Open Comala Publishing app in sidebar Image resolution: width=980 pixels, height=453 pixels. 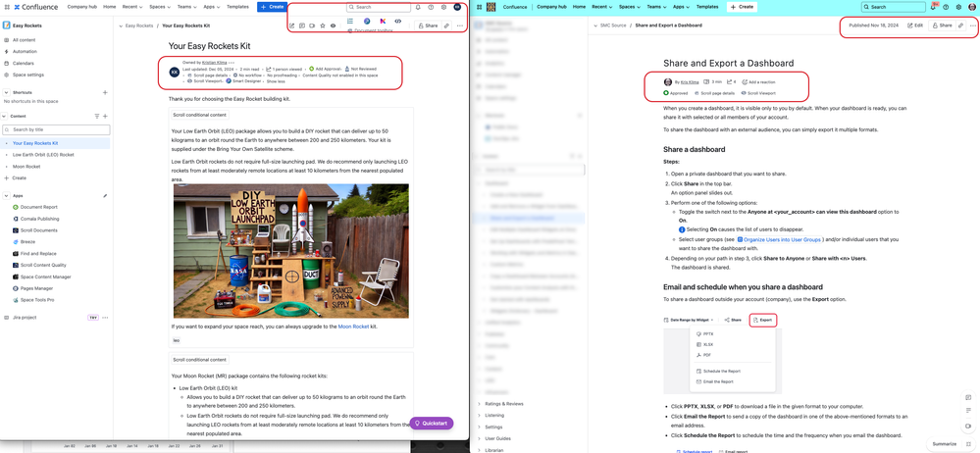pos(39,219)
